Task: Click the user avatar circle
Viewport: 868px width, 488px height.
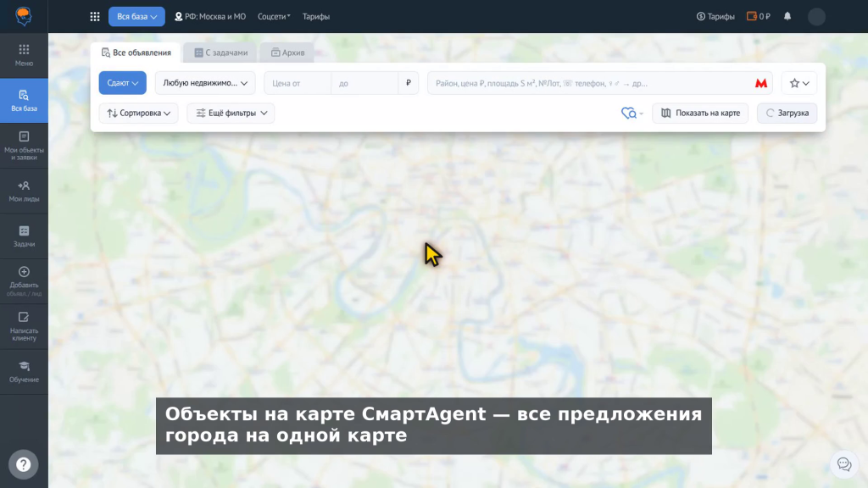Action: [816, 17]
